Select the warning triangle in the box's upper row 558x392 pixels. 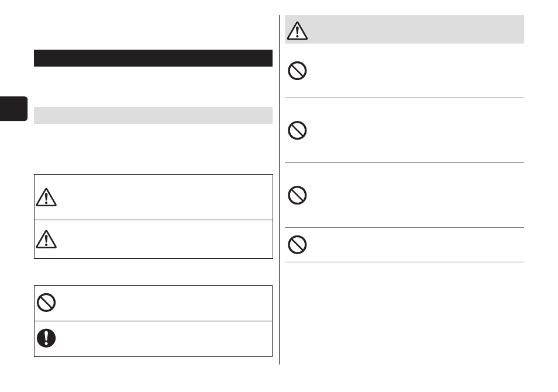click(x=46, y=197)
